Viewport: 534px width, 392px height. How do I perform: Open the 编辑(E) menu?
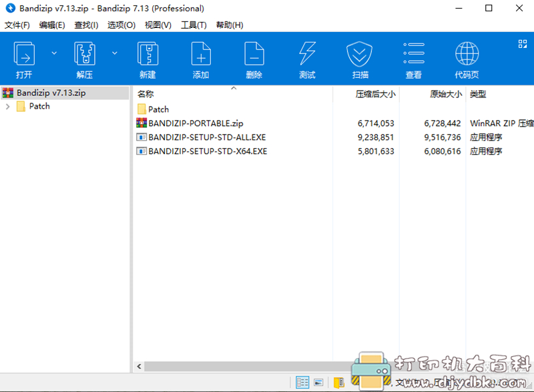(x=52, y=25)
